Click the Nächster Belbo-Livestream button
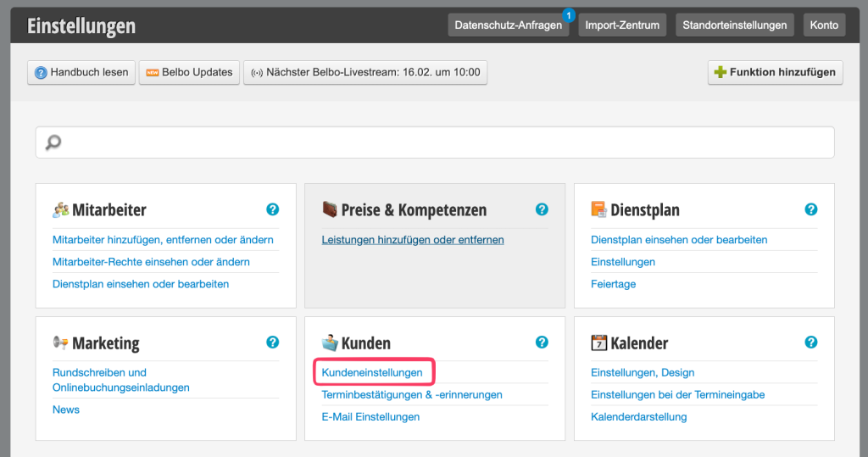Image resolution: width=868 pixels, height=457 pixels. click(x=365, y=73)
